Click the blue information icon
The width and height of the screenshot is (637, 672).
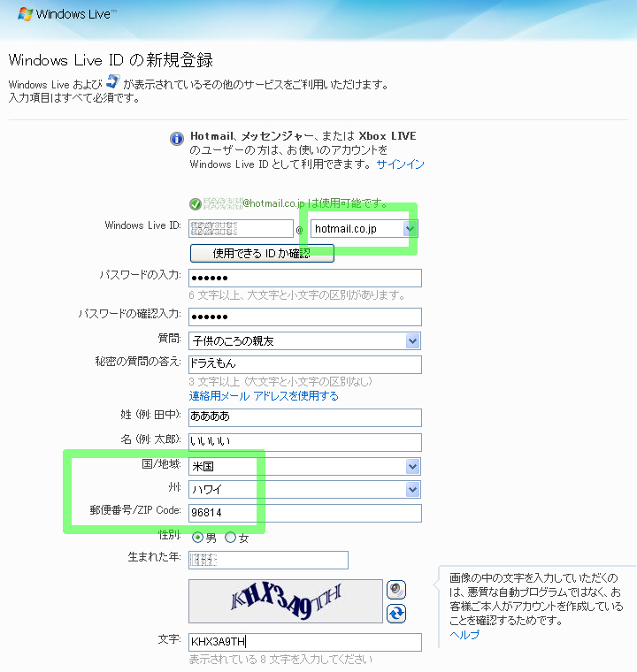tap(177, 139)
